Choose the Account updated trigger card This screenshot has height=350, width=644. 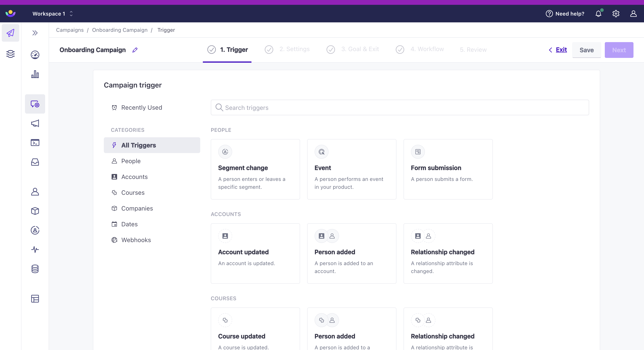point(255,253)
